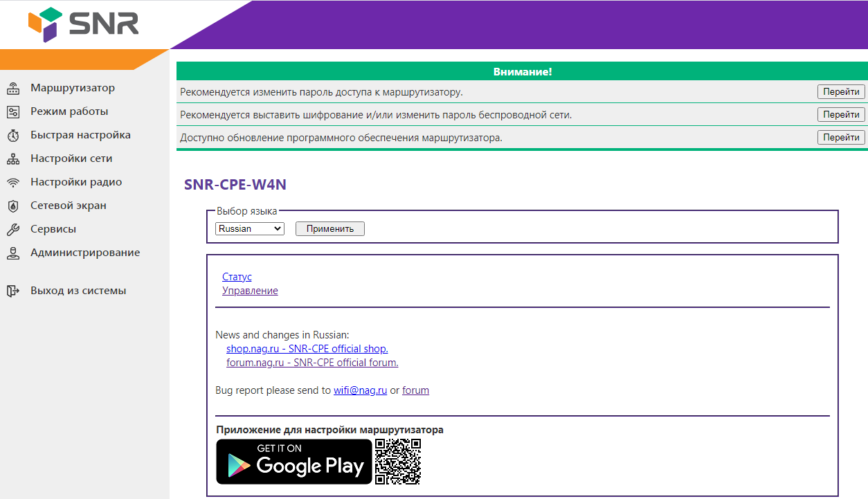Open the Администрирование menu item
The height and width of the screenshot is (499, 868).
coord(85,253)
